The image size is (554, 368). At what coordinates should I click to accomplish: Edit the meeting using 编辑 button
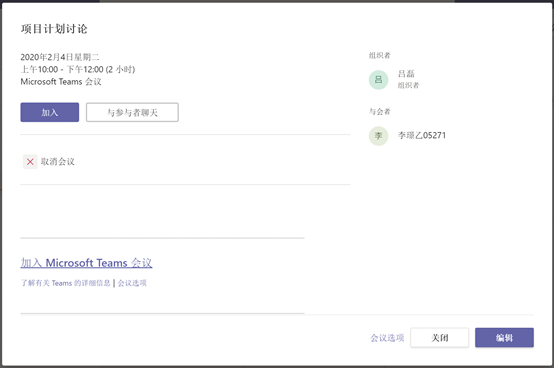504,338
